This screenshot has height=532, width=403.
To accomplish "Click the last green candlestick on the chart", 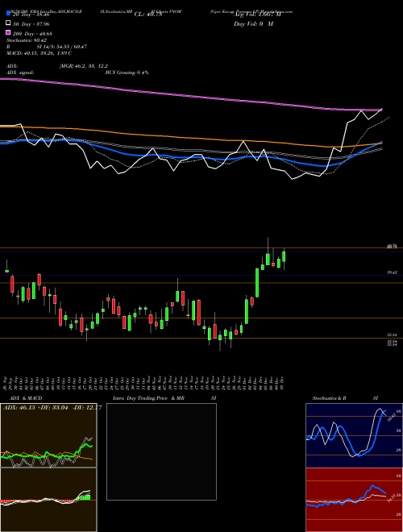I will tap(284, 256).
